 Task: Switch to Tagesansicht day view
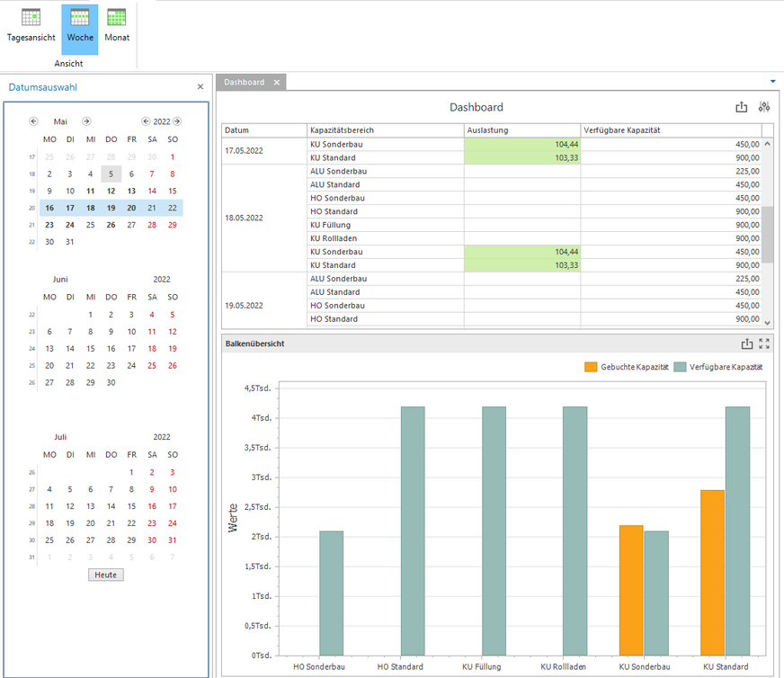pyautogui.click(x=31, y=25)
